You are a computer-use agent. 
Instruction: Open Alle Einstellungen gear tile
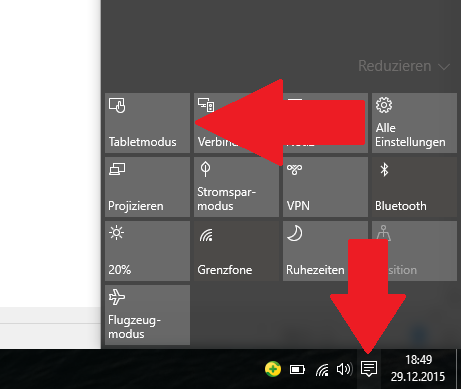pos(414,123)
